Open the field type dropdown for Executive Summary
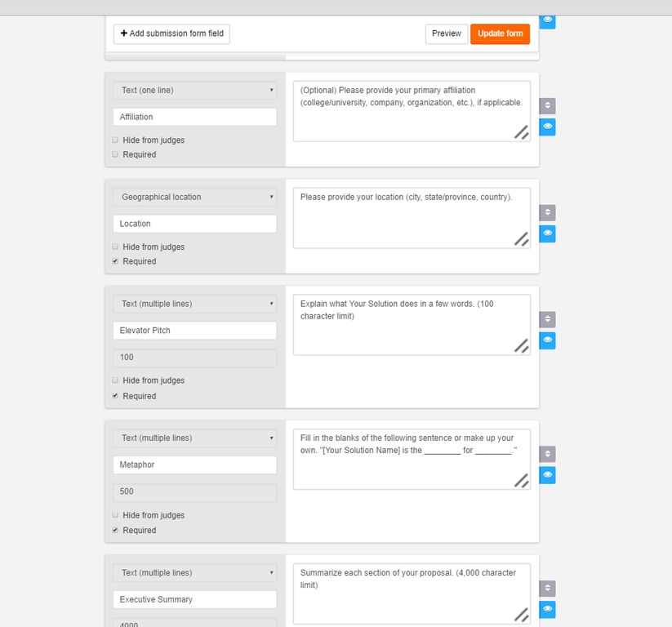The image size is (672, 627). pos(194,572)
